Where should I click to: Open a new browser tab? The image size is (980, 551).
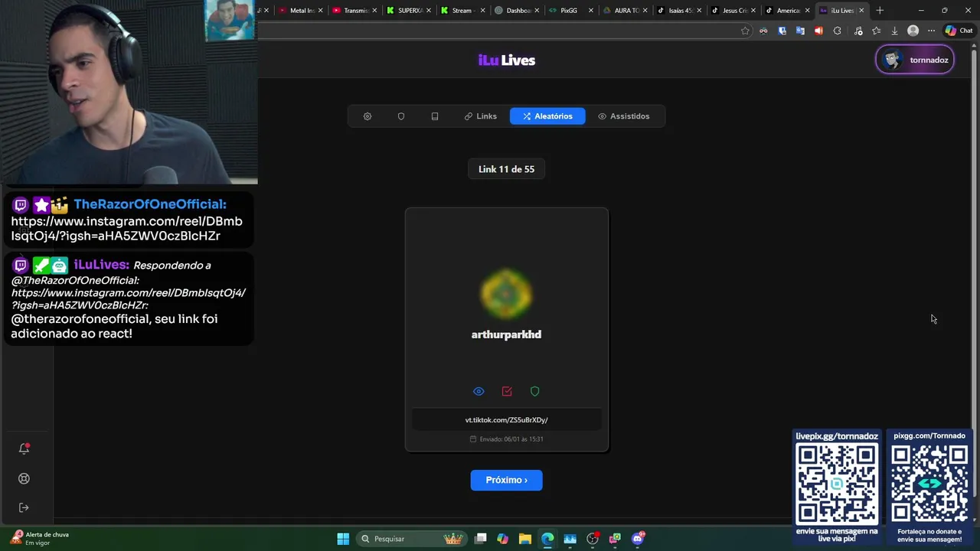click(880, 11)
